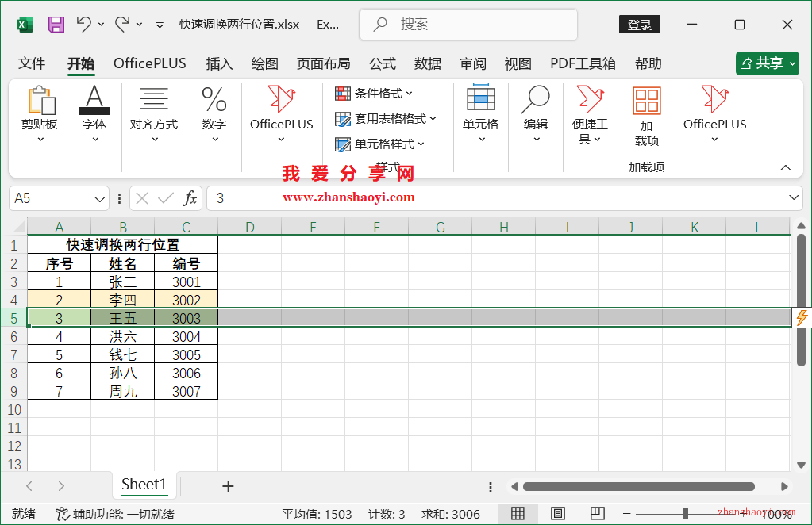Click next sheet navigation arrow
812x525 pixels.
(x=61, y=486)
